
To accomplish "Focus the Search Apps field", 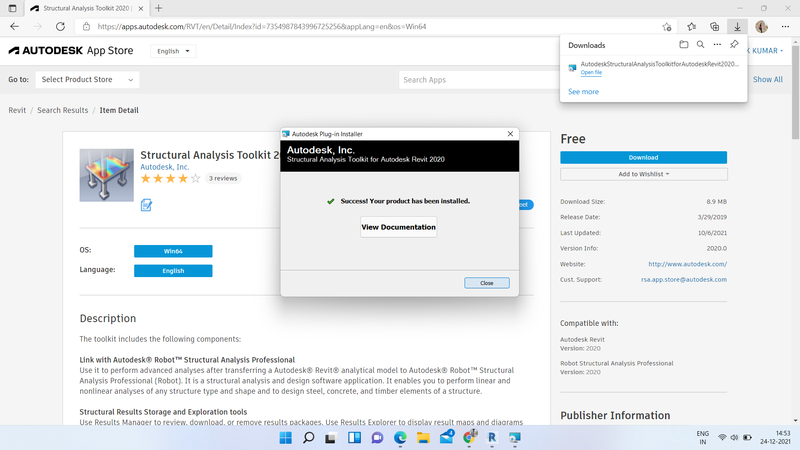I will point(479,80).
